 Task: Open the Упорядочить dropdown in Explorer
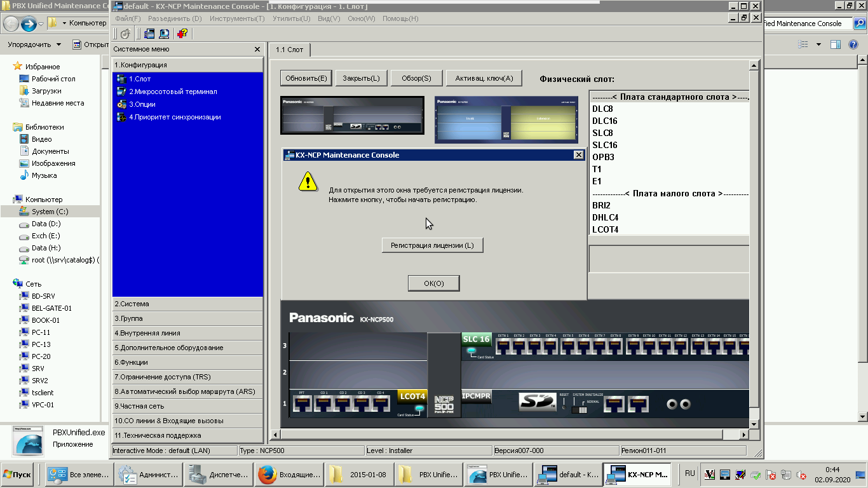coord(34,44)
